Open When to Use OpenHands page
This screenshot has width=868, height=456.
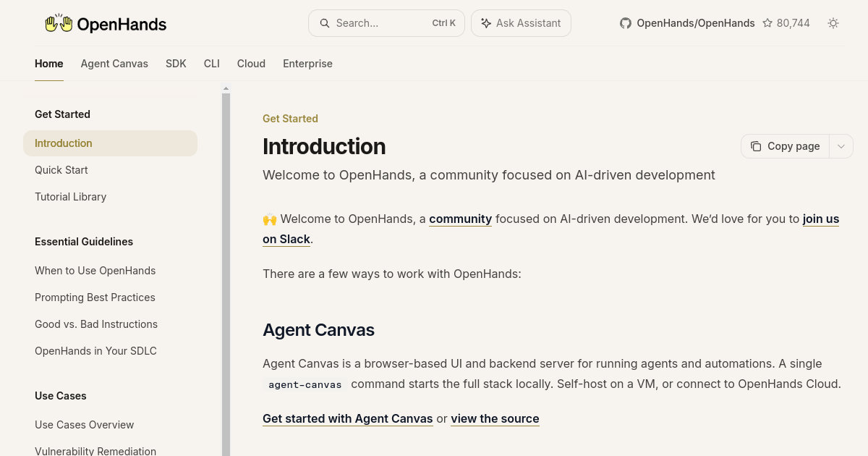click(110, 271)
